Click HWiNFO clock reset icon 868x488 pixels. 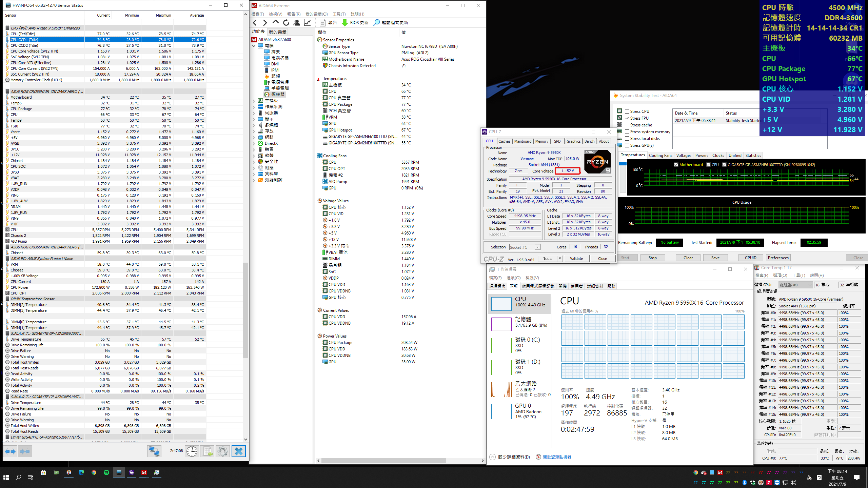[192, 451]
